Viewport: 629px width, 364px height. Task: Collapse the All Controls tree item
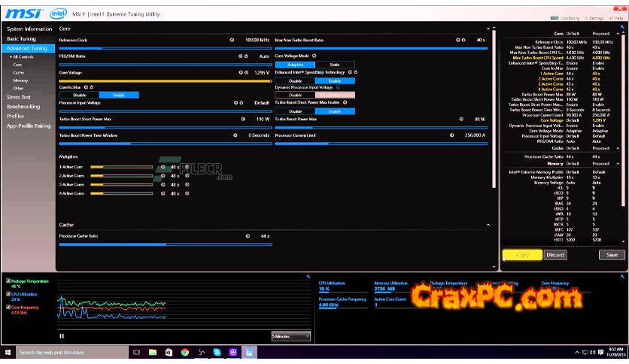point(11,57)
